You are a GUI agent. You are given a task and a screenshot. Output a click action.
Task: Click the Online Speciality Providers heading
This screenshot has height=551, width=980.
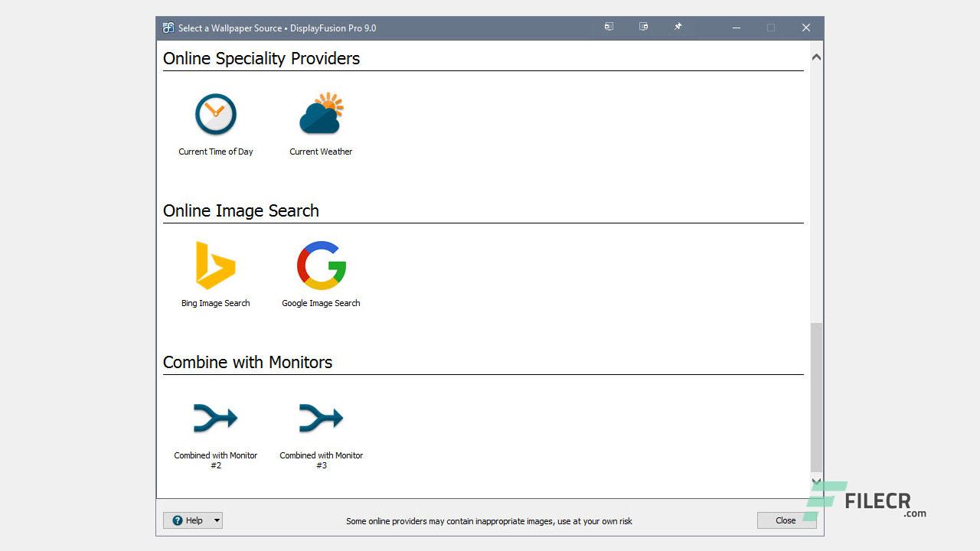click(x=261, y=59)
